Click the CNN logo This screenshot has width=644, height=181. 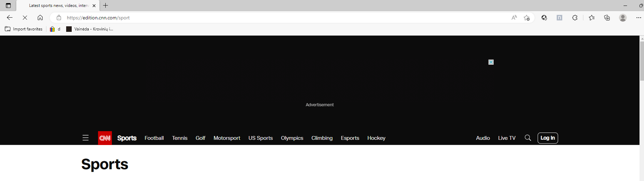pyautogui.click(x=105, y=138)
